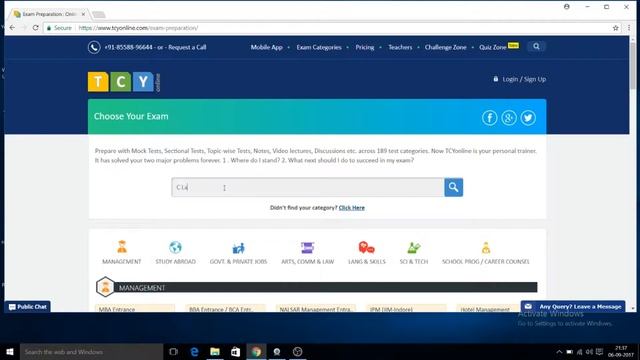Click the exam search input field

(308, 187)
